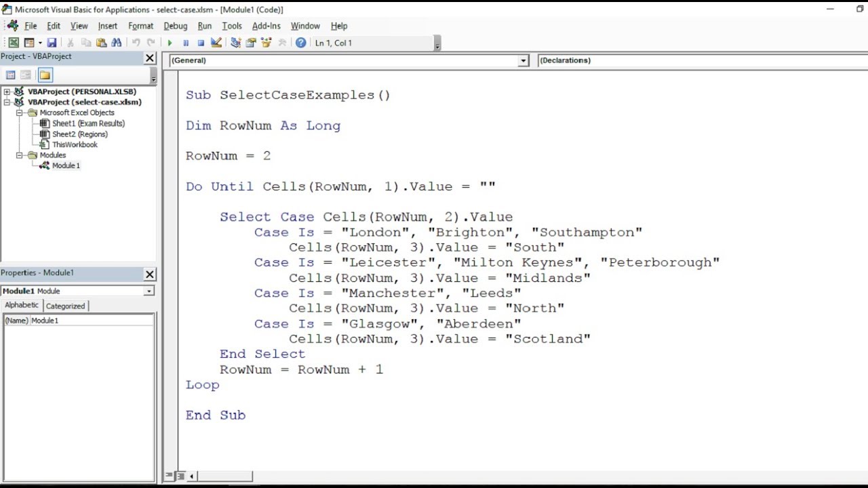868x488 pixels.
Task: Collapse the Modules folder
Action: [x=20, y=155]
